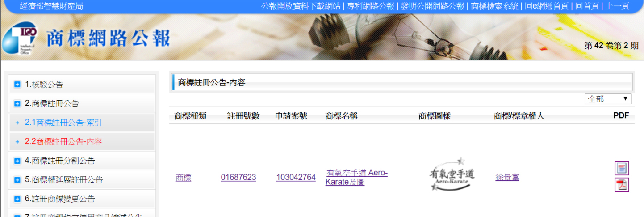This screenshot has height=217, width=644.
Task: Open the 全部 category dropdown
Action: pos(608,99)
